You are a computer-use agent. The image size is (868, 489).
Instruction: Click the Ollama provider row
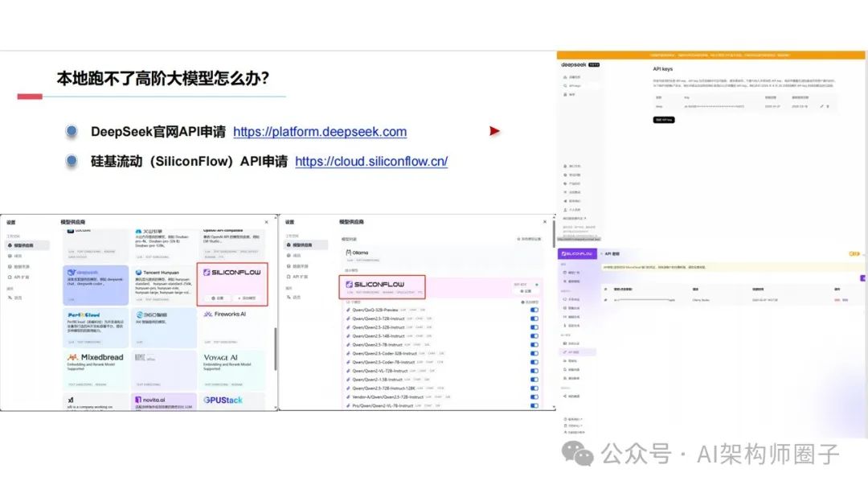[x=441, y=255]
